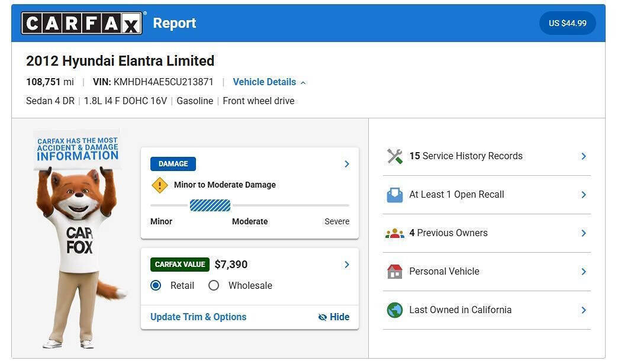Viewport: 624px width, 364px height.
Task: Click the previous owners people icon
Action: click(395, 233)
